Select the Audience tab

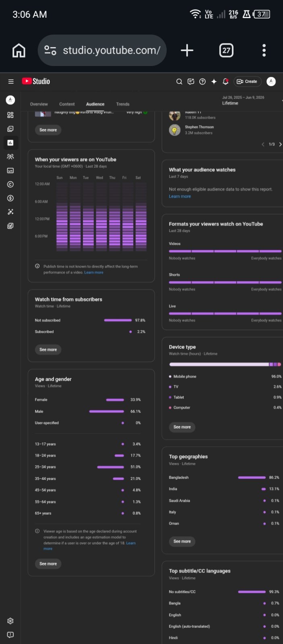pos(95,104)
